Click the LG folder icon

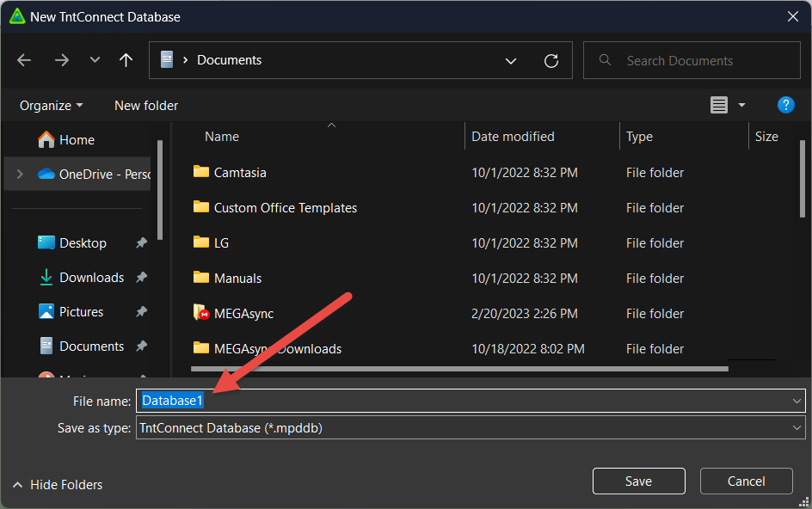click(x=201, y=242)
